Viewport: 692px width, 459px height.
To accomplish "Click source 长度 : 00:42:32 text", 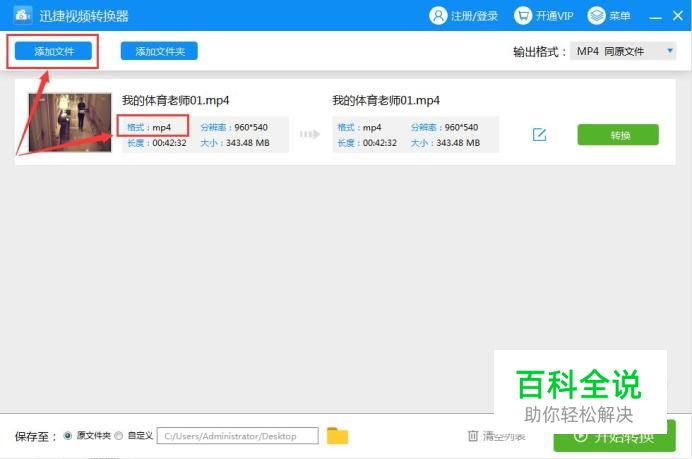I will pyautogui.click(x=157, y=143).
